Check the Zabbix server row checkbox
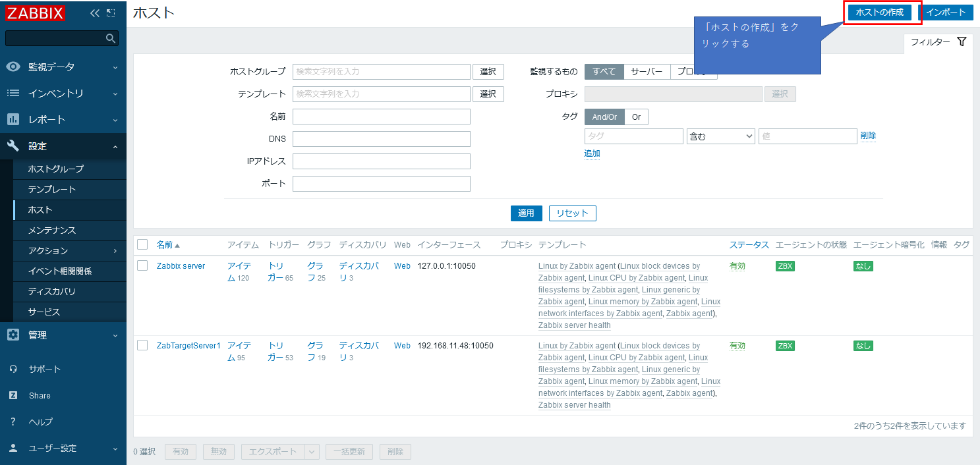This screenshot has height=465, width=980. point(142,265)
